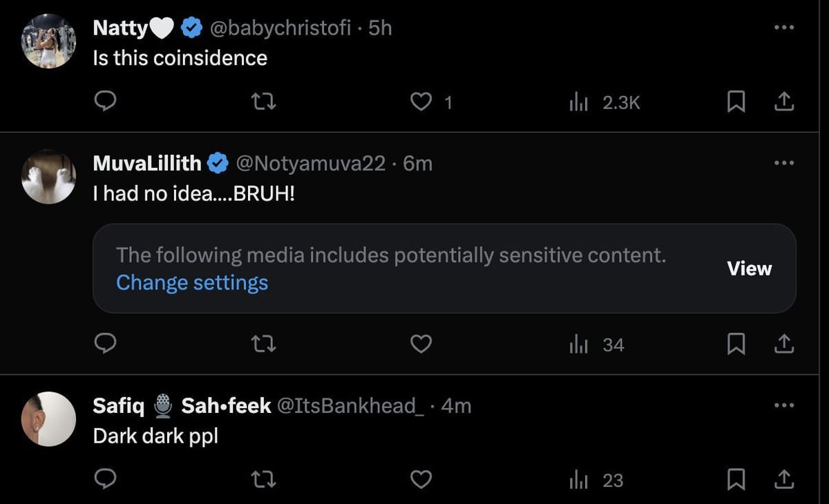The width and height of the screenshot is (829, 504).
Task: Open the @Notyamuva22 profile handle
Action: (x=311, y=164)
